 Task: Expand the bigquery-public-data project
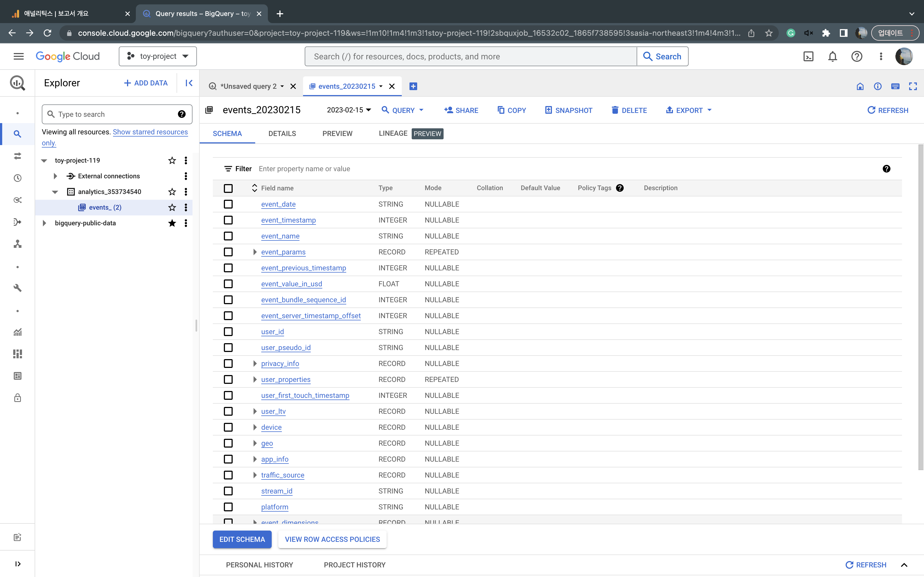44,223
